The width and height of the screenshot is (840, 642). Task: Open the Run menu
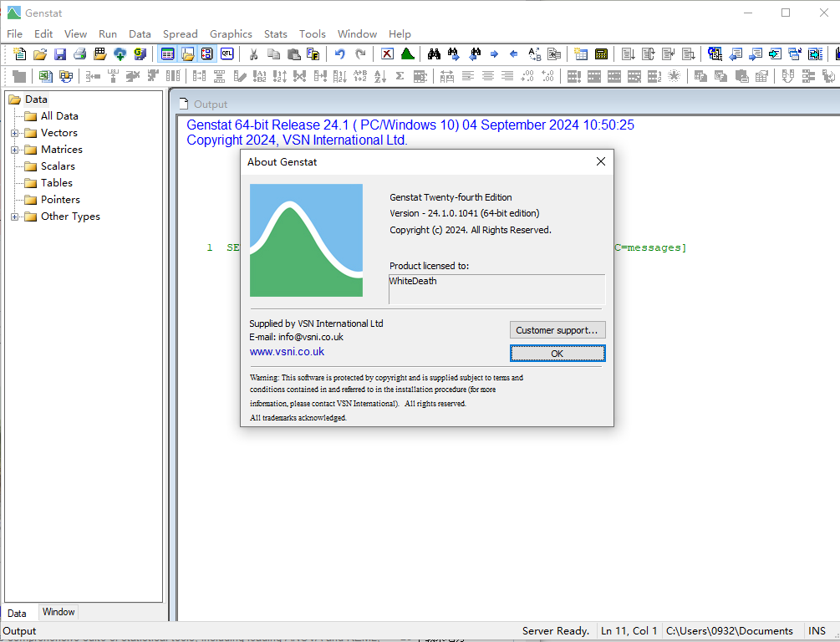[108, 33]
